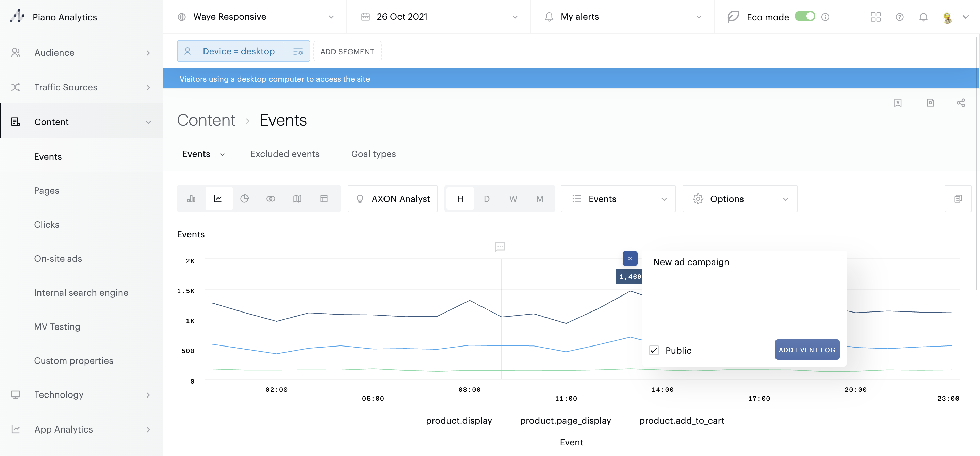The image size is (980, 456).
Task: Uncheck the Public checkbox
Action: point(654,350)
